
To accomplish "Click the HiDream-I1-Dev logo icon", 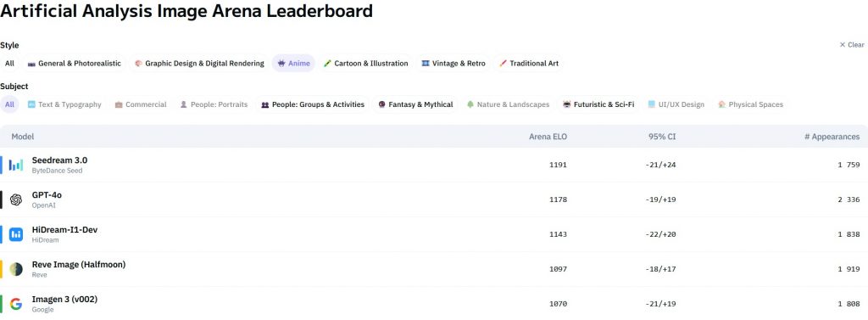I will (x=16, y=234).
